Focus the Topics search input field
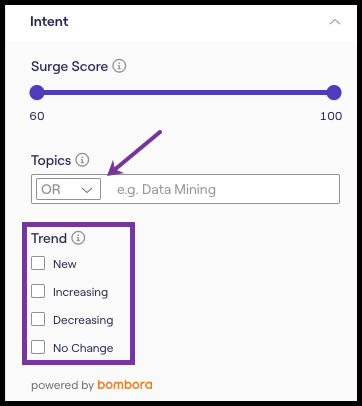This screenshot has height=406, width=362. pyautogui.click(x=220, y=189)
